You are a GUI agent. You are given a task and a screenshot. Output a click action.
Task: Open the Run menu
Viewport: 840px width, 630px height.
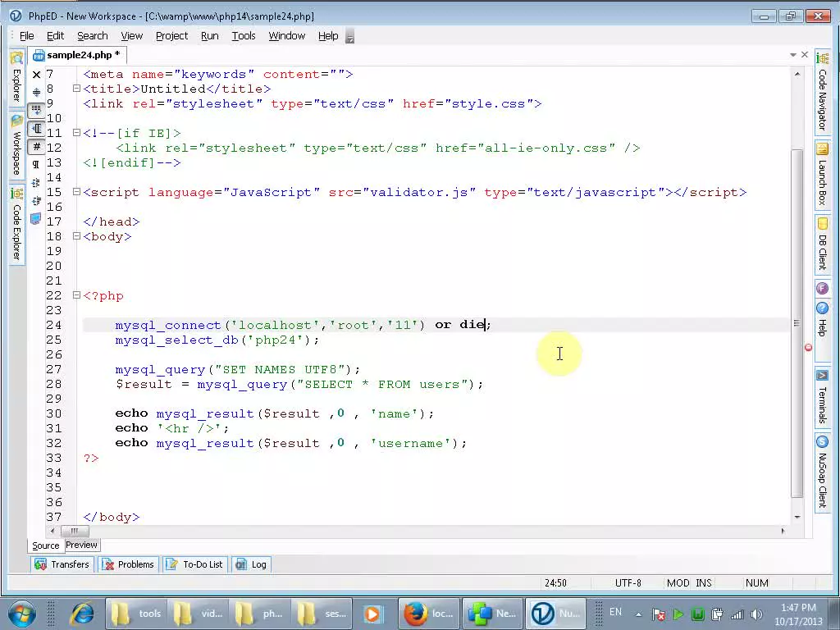(209, 35)
